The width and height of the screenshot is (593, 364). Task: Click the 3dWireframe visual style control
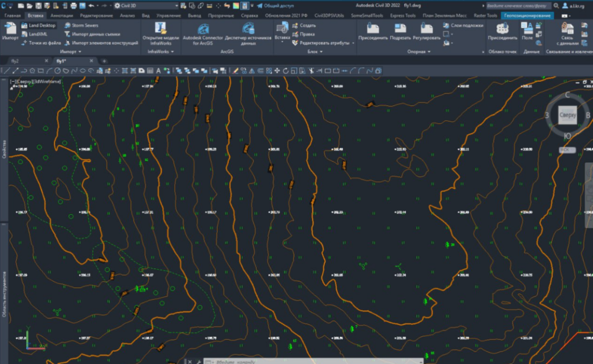pyautogui.click(x=47, y=81)
